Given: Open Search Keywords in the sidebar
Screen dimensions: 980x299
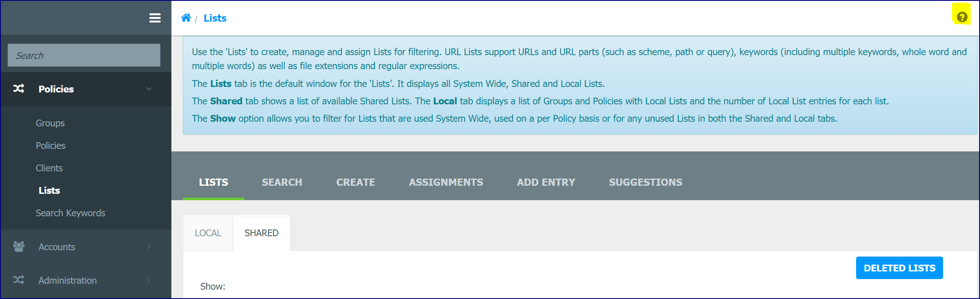Looking at the screenshot, I should (x=70, y=213).
